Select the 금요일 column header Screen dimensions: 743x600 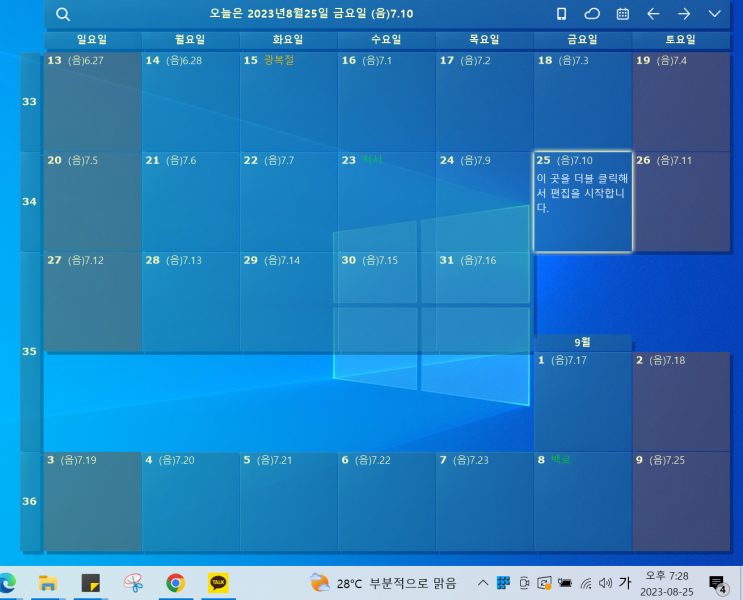coord(582,40)
